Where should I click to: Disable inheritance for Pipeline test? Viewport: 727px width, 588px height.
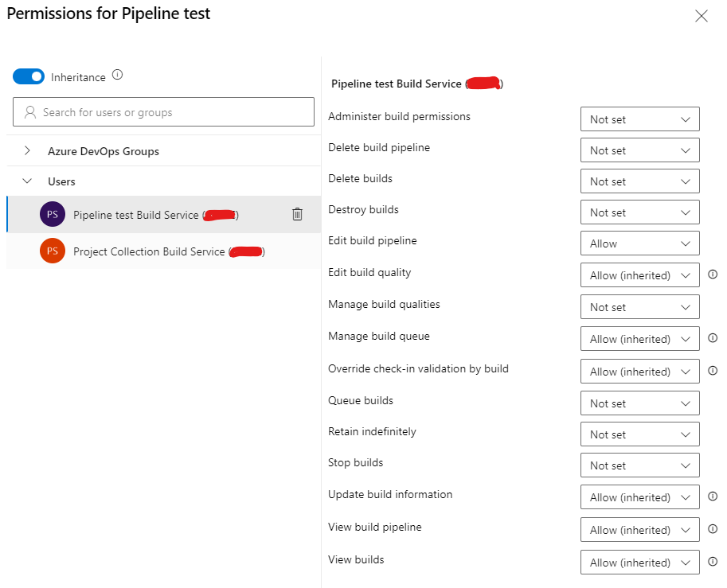coord(29,76)
